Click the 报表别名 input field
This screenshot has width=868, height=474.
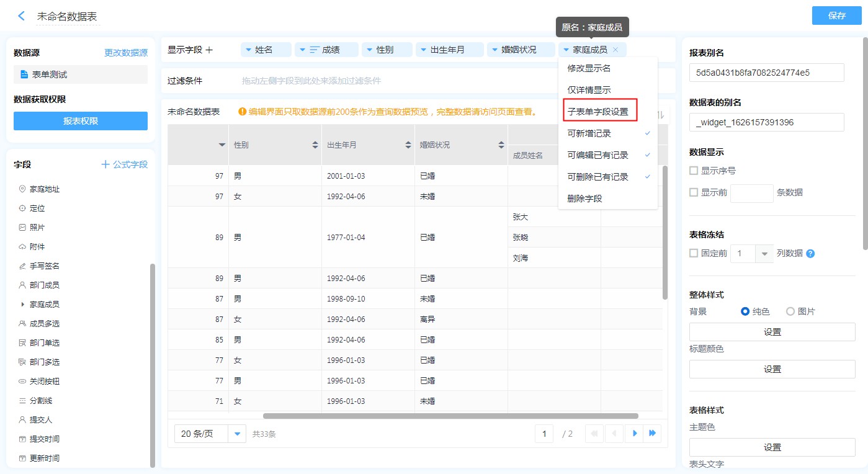[766, 73]
